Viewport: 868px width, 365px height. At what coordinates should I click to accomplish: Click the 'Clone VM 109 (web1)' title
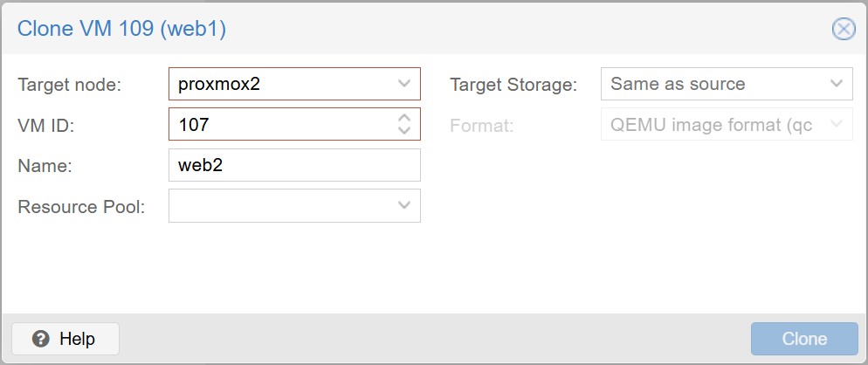pyautogui.click(x=122, y=30)
